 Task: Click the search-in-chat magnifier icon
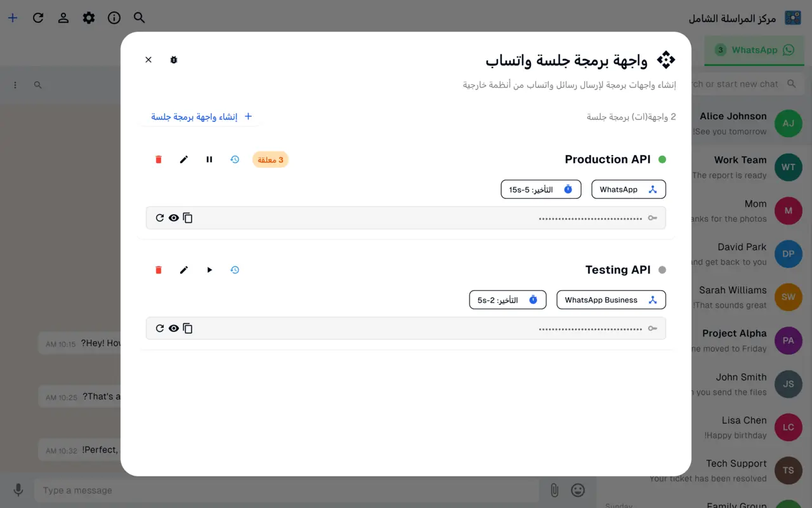(x=38, y=84)
